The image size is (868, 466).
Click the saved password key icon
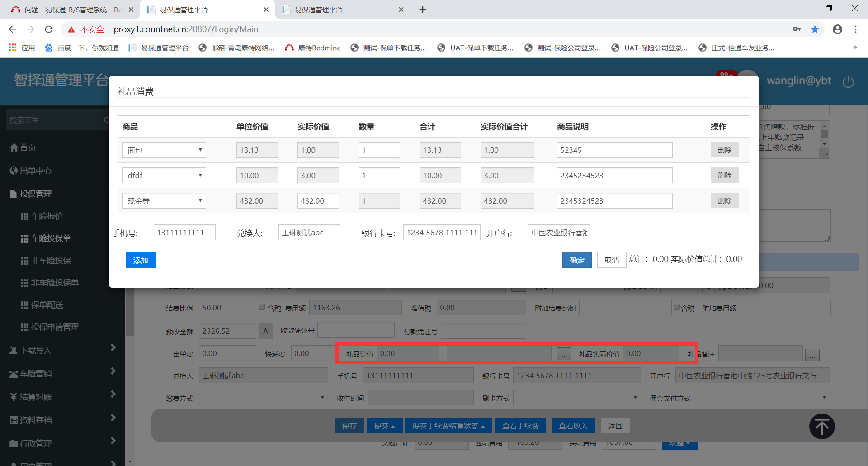pos(797,29)
